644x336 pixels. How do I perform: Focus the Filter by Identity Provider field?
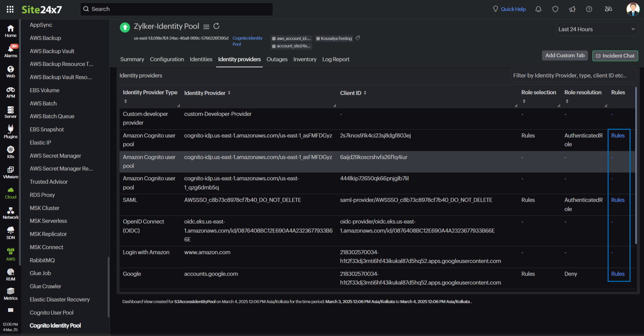(x=573, y=76)
